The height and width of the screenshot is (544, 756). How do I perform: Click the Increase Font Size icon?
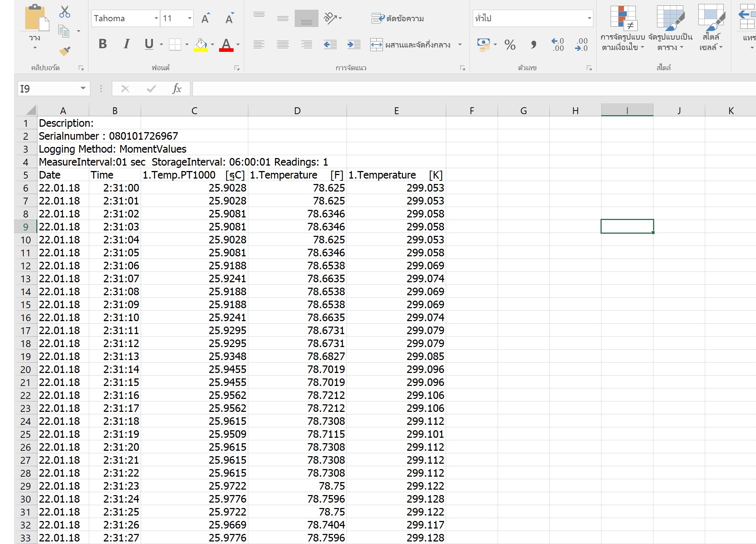pos(205,18)
